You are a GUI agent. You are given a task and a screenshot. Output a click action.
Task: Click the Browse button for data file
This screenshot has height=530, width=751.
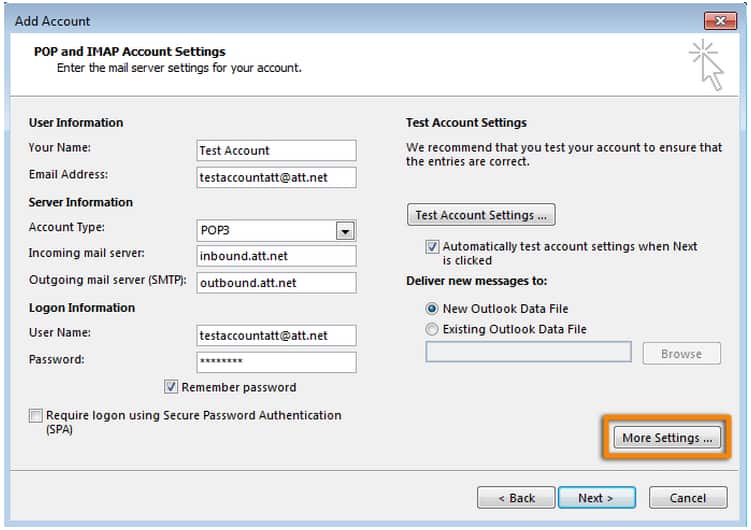680,354
